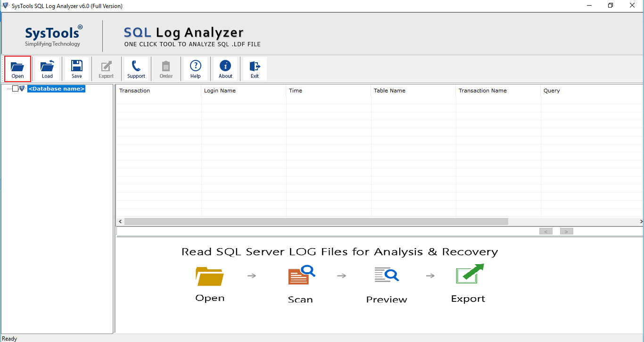
Task: Click the grid's horizontal scrollbar thumb
Action: click(316, 221)
